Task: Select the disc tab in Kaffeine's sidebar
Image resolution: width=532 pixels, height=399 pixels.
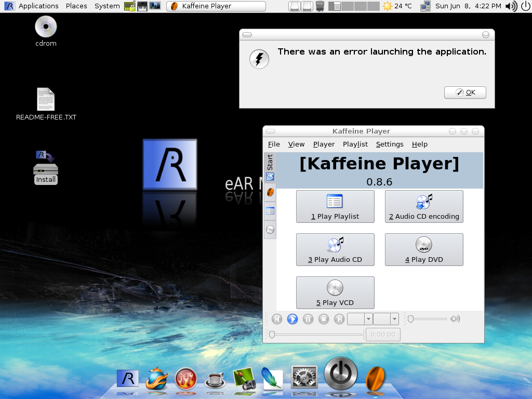Action: (270, 230)
